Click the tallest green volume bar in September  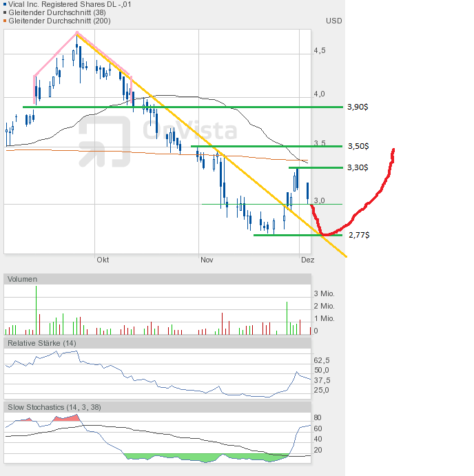click(x=36, y=310)
